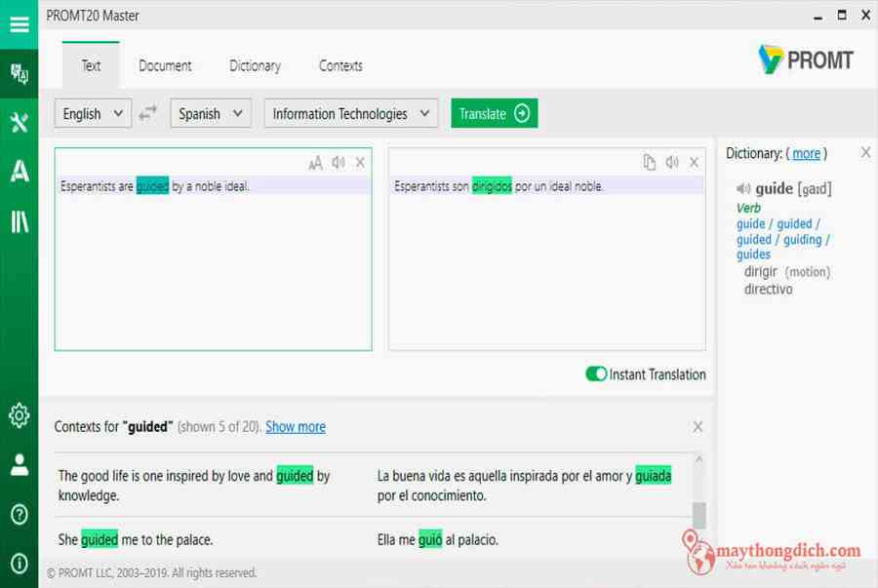The width and height of the screenshot is (878, 588).
Task: Click the contexts scrollbar up arrow
Action: (x=698, y=459)
